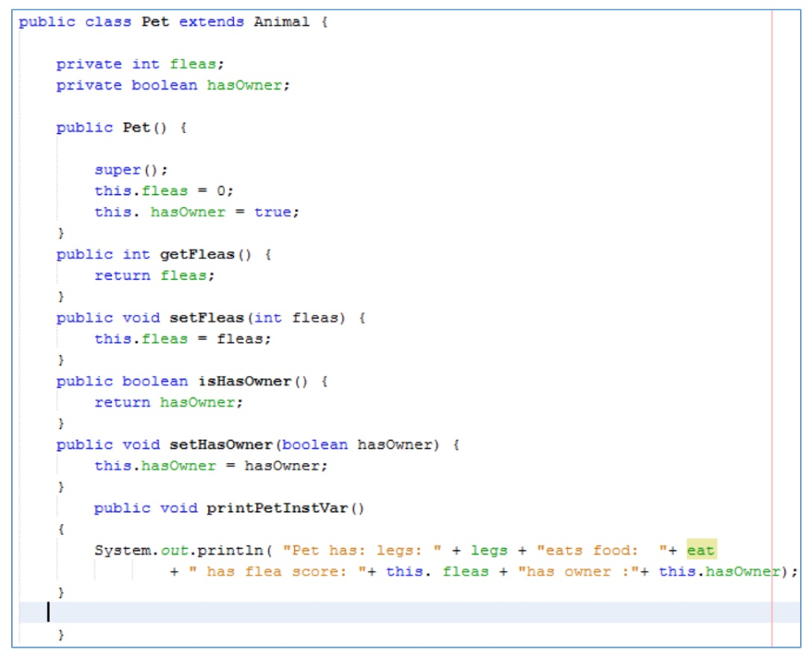Screen dimensions: 812x658
Task: Click the private boolean hasOwner field
Action: click(173, 85)
